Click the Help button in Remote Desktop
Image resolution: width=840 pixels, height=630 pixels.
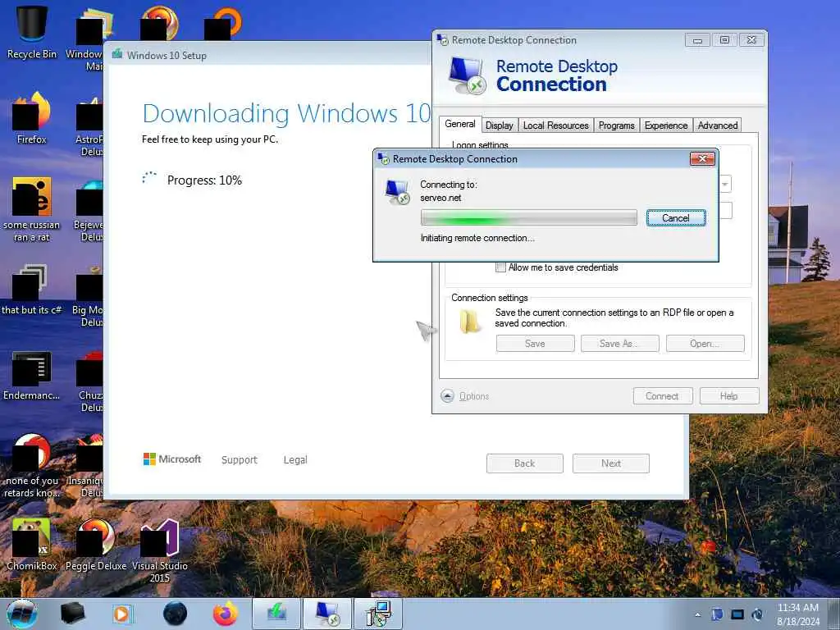click(x=728, y=396)
